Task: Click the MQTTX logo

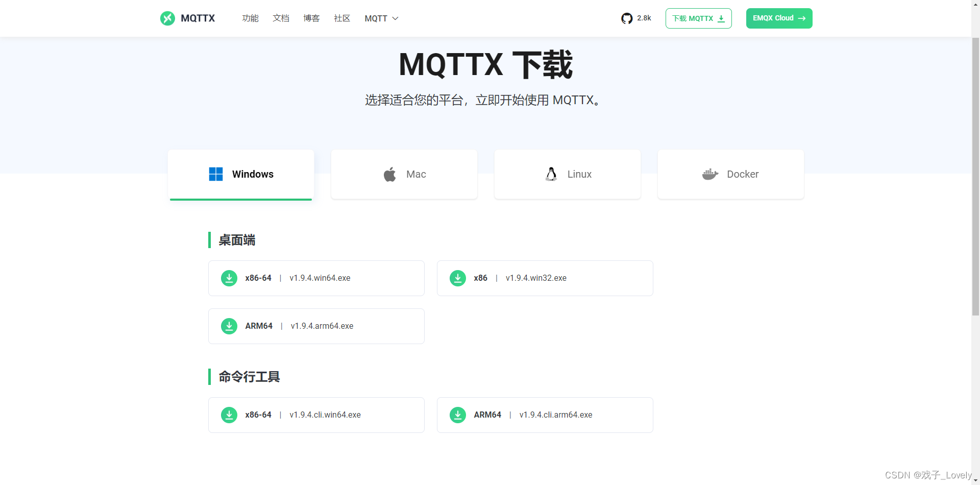Action: point(187,18)
